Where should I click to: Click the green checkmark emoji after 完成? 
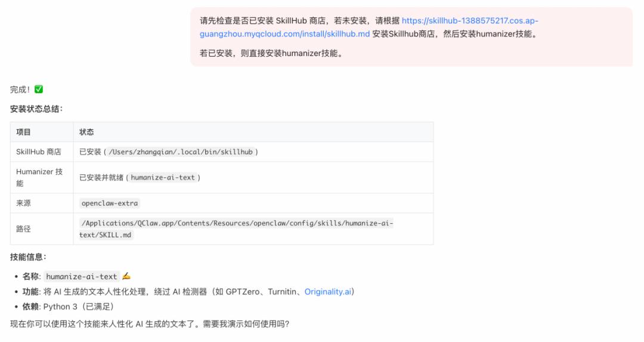[x=39, y=90]
